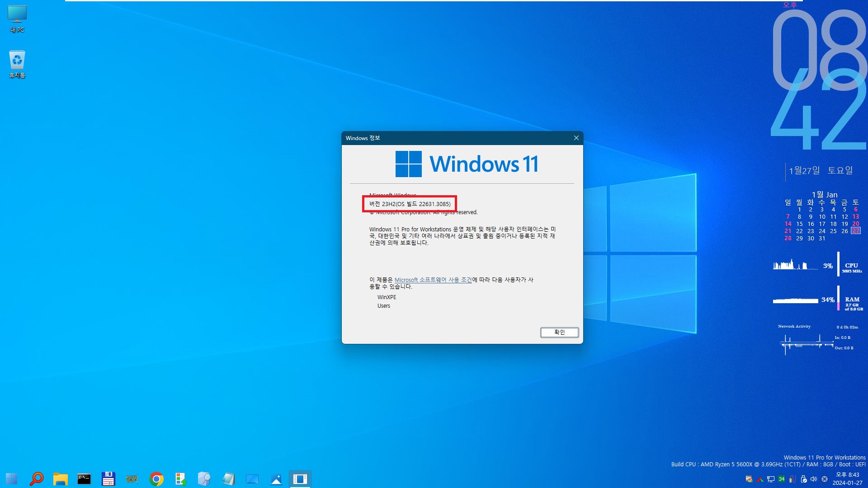Open the 휴지통 recycle bin icon
The image size is (868, 488).
tap(17, 64)
